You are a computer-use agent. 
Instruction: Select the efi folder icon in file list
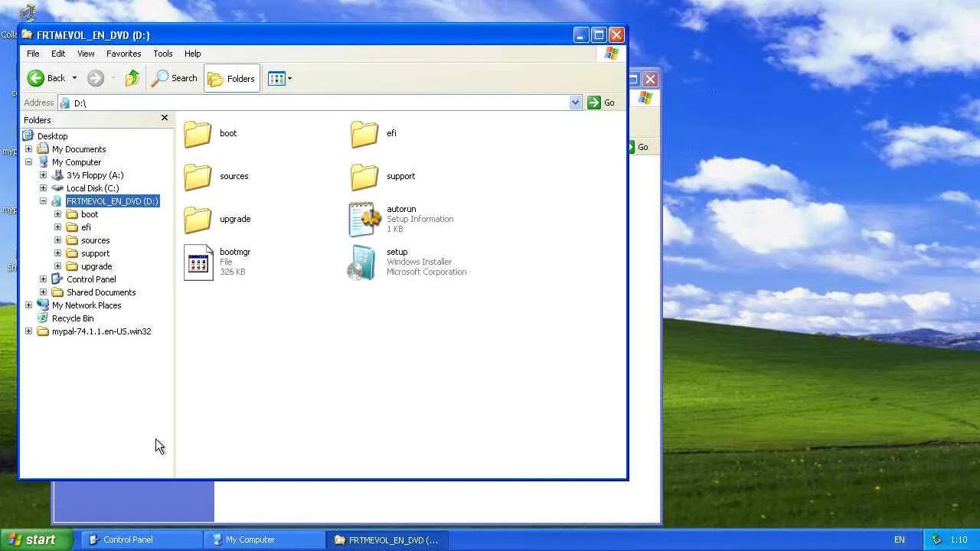[x=364, y=134]
